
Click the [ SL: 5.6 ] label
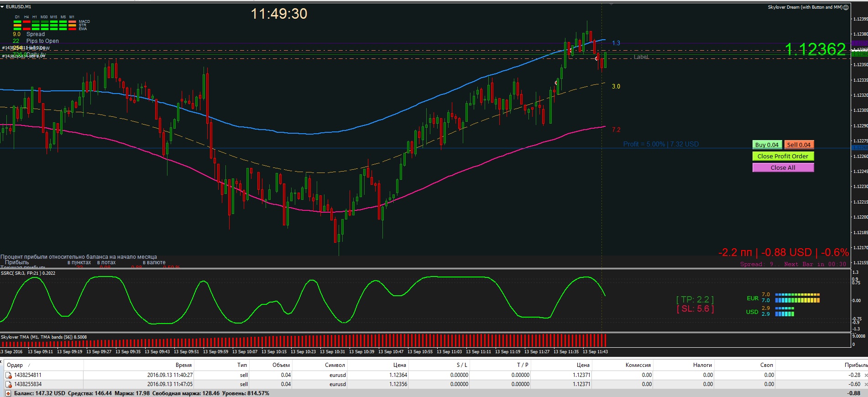click(695, 309)
